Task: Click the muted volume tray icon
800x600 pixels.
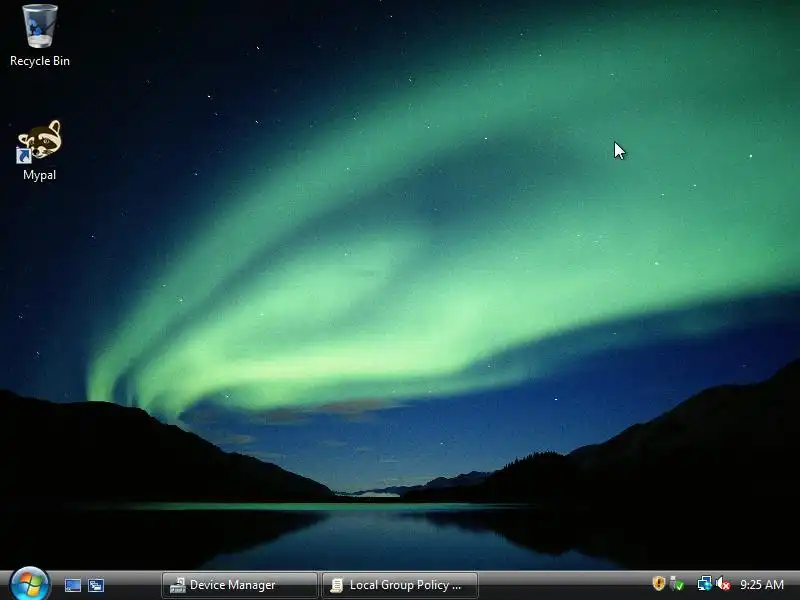Action: (722, 583)
